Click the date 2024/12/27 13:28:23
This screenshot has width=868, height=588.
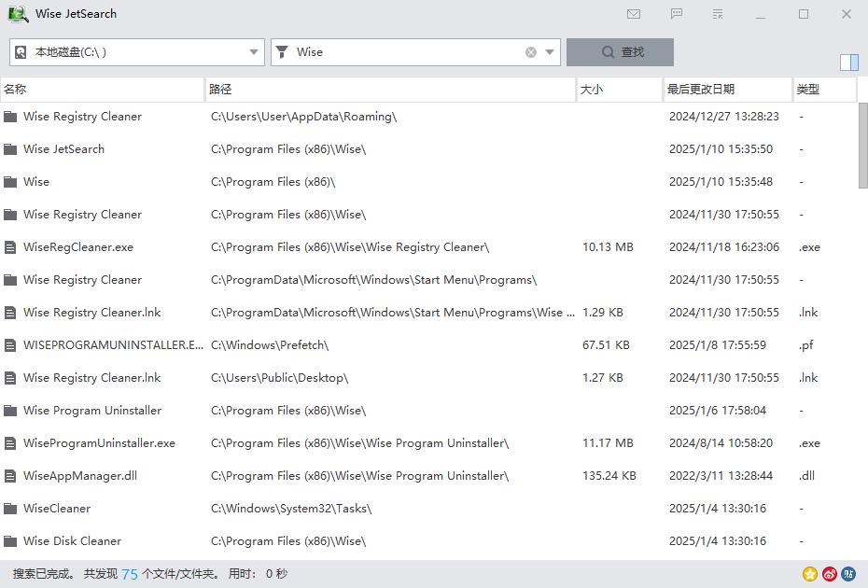point(724,117)
